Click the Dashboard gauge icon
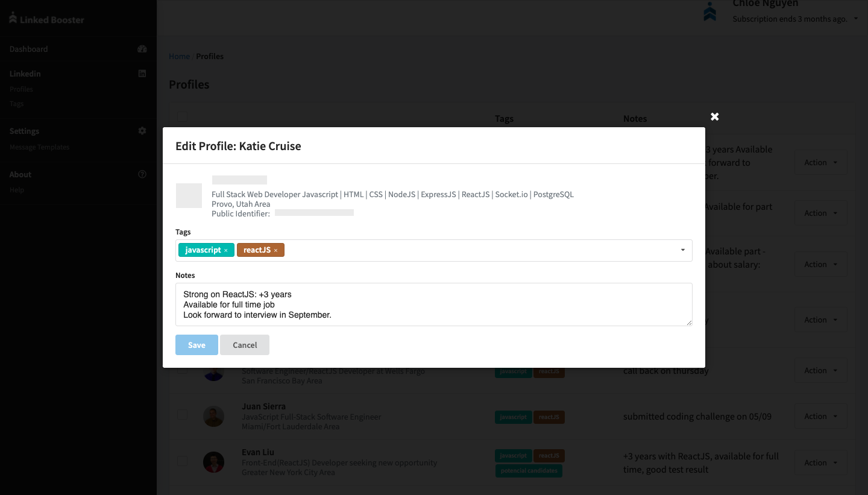This screenshot has width=868, height=495. [x=142, y=49]
